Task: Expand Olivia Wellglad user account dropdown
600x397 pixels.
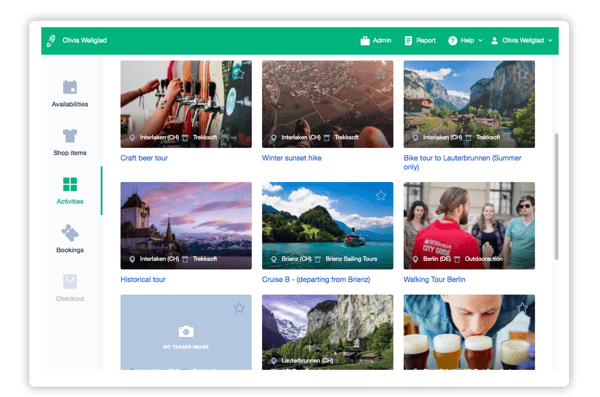Action: click(522, 40)
